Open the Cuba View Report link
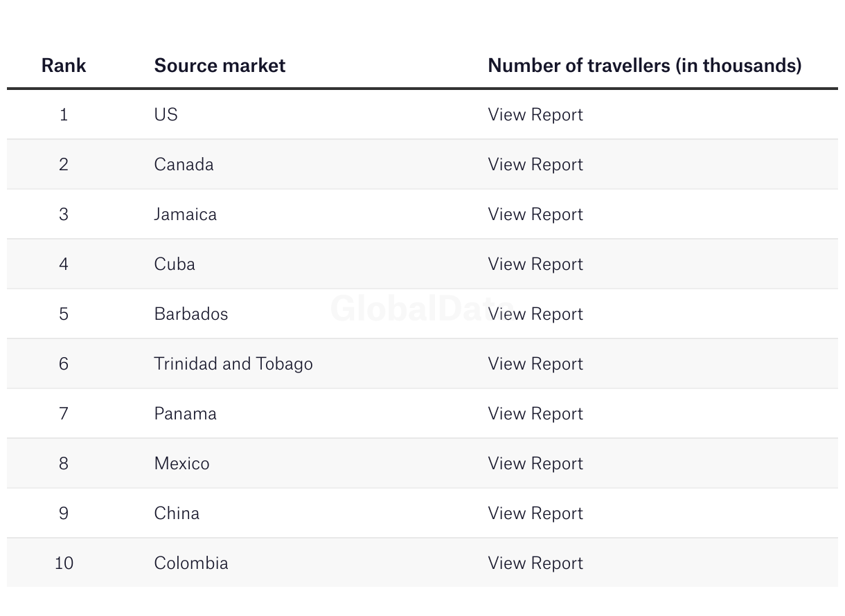Image resolution: width=845 pixels, height=616 pixels. tap(535, 264)
